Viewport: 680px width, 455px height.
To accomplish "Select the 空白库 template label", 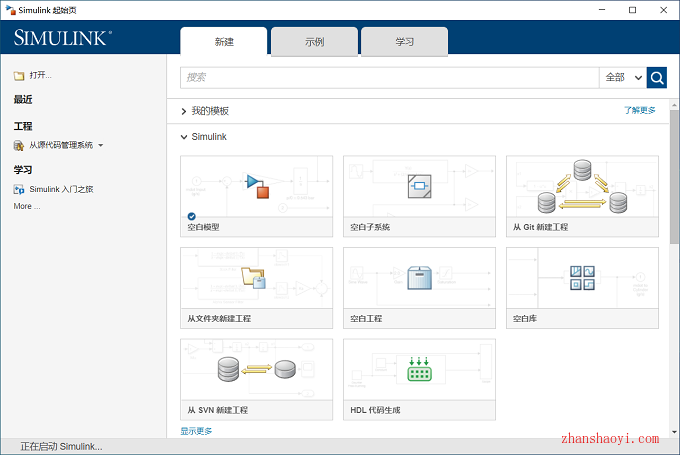I will pos(525,318).
